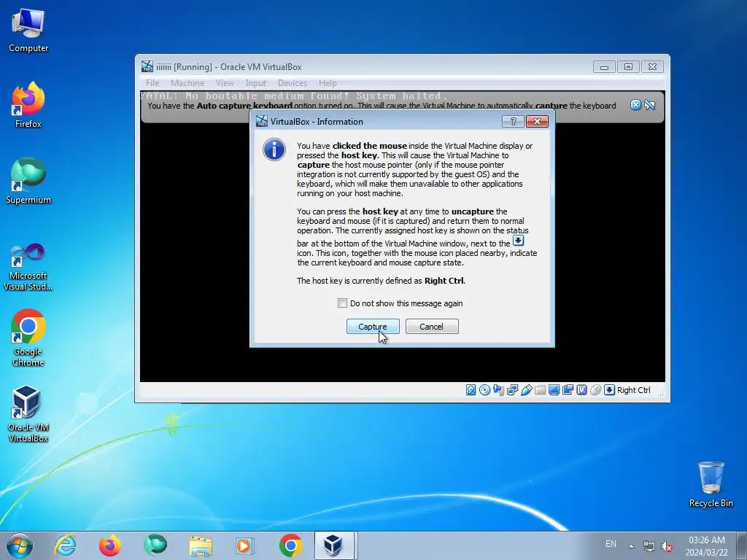
Task: Show hidden tray icons arrow
Action: click(x=631, y=546)
